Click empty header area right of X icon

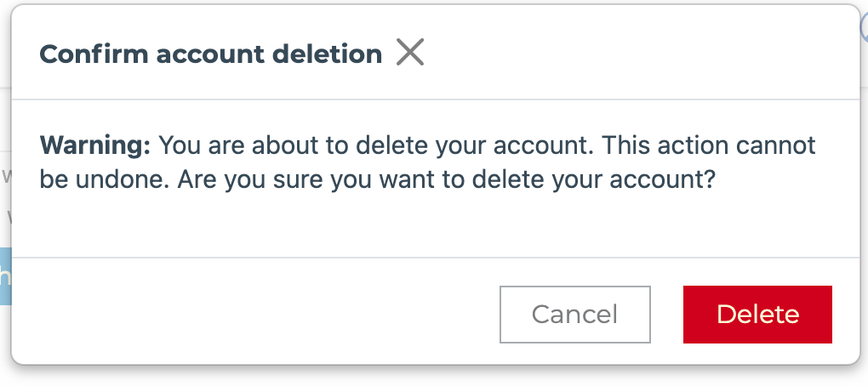(x=638, y=54)
